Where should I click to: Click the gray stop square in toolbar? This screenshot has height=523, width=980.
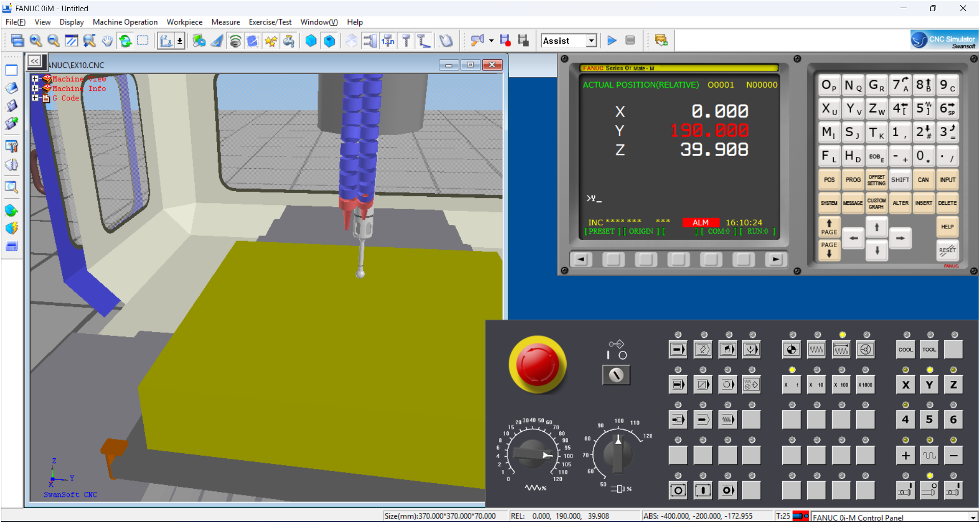pyautogui.click(x=630, y=40)
